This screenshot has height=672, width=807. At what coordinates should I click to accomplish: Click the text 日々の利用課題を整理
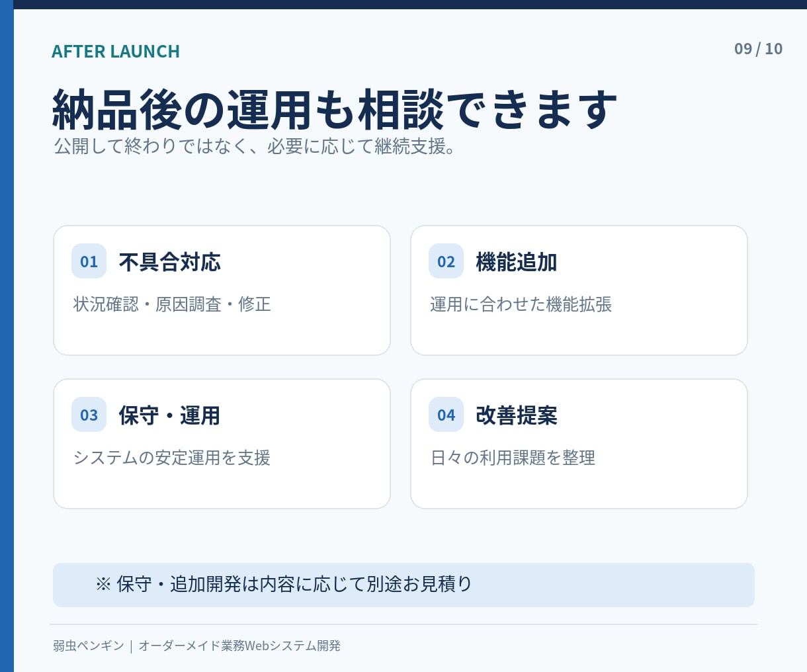[x=513, y=458]
